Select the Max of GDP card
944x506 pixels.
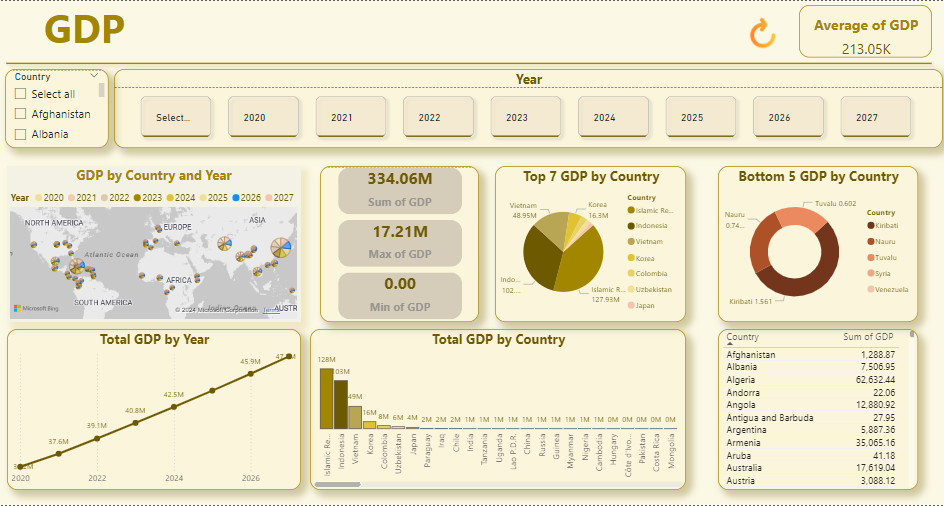[400, 243]
